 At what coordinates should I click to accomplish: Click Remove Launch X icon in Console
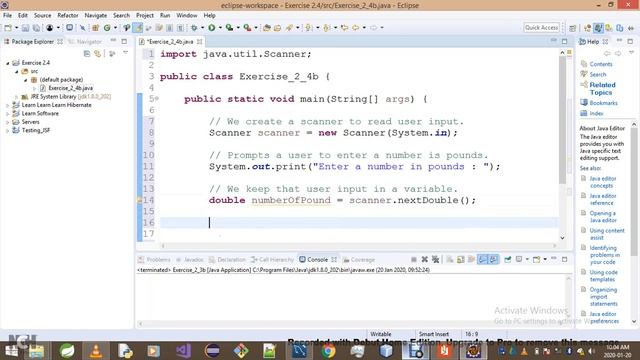click(x=424, y=260)
